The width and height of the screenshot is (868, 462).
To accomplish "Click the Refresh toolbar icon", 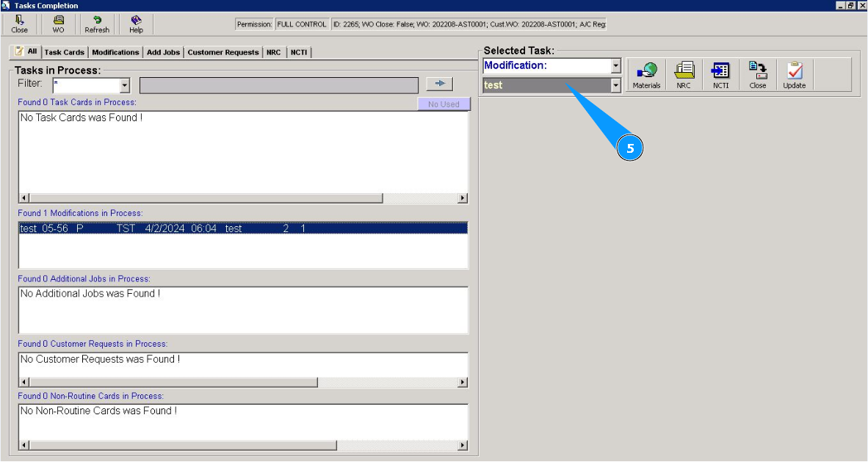I will tap(97, 24).
